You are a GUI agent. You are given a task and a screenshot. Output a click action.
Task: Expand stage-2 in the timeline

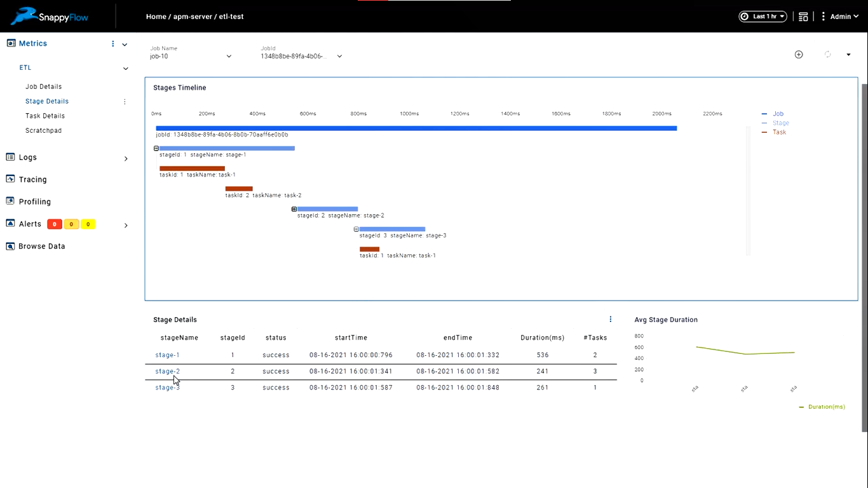(x=294, y=209)
